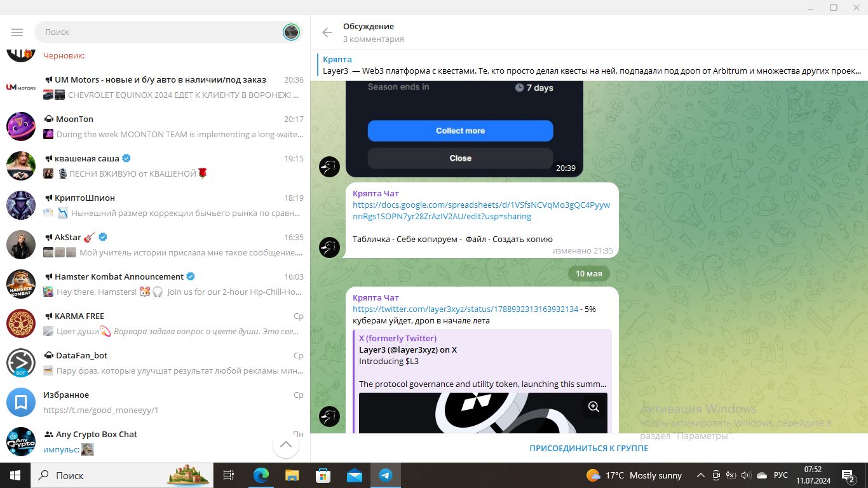Click the profile avatar in search bar
Image resolution: width=868 pixels, height=488 pixels.
pos(291,32)
